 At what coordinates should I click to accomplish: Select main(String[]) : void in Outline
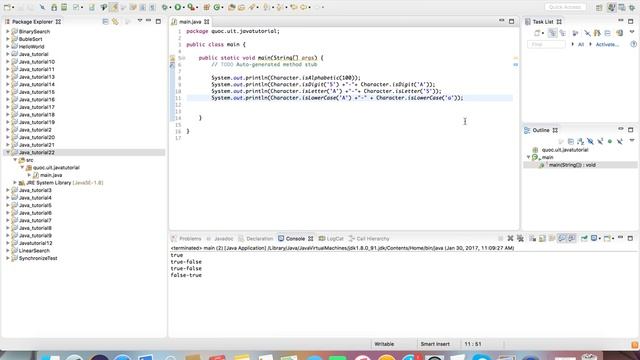pyautogui.click(x=572, y=165)
